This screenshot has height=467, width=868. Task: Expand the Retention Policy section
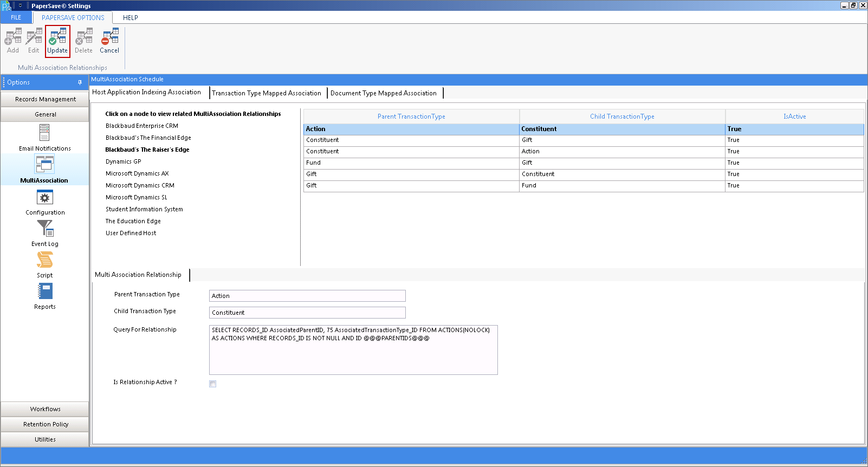[x=45, y=424]
